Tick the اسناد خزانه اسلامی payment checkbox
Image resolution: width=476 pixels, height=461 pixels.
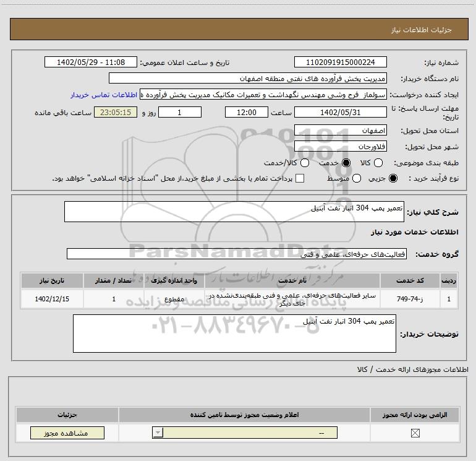click(300, 178)
